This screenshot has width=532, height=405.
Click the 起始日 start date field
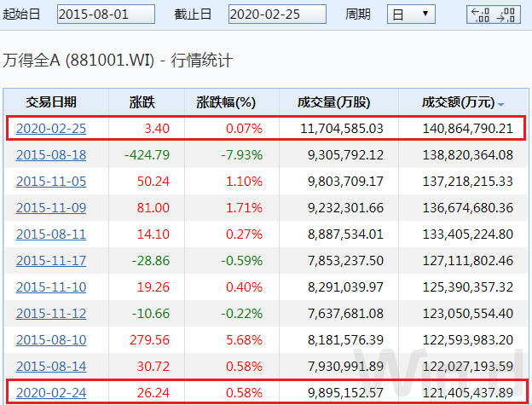tap(107, 14)
